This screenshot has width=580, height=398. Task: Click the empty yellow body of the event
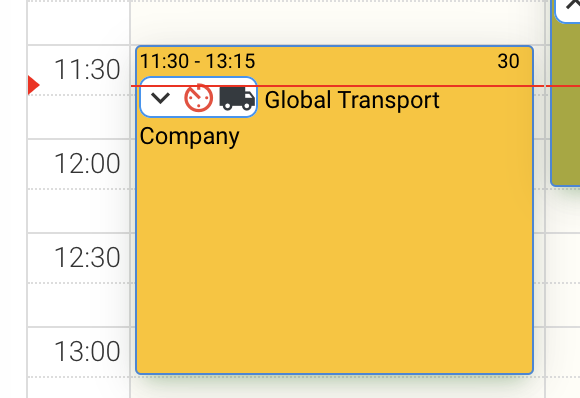(x=334, y=259)
